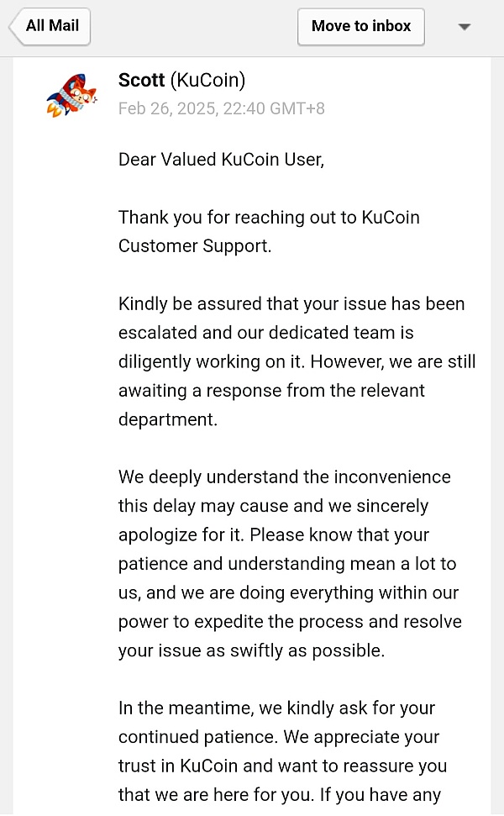Screen dimensions: 504x816
Task: Click the 'Thank you for reaching out' line
Action: (269, 218)
